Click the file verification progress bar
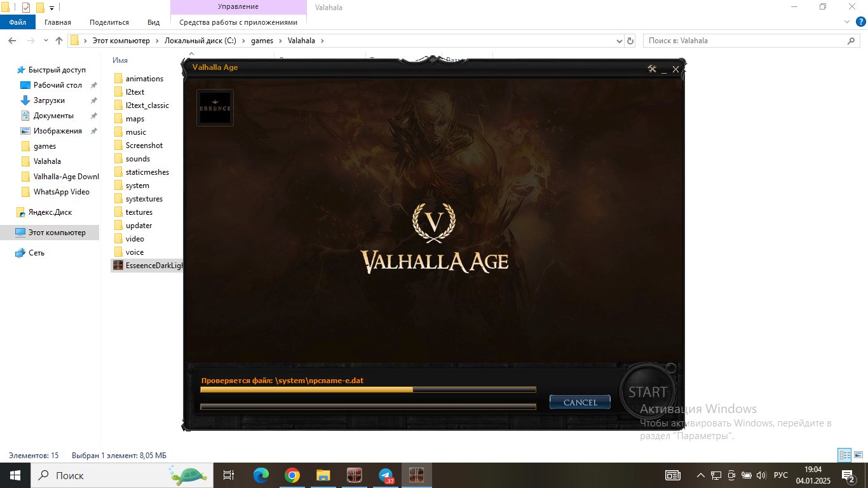Image resolution: width=868 pixels, height=488 pixels. point(368,390)
